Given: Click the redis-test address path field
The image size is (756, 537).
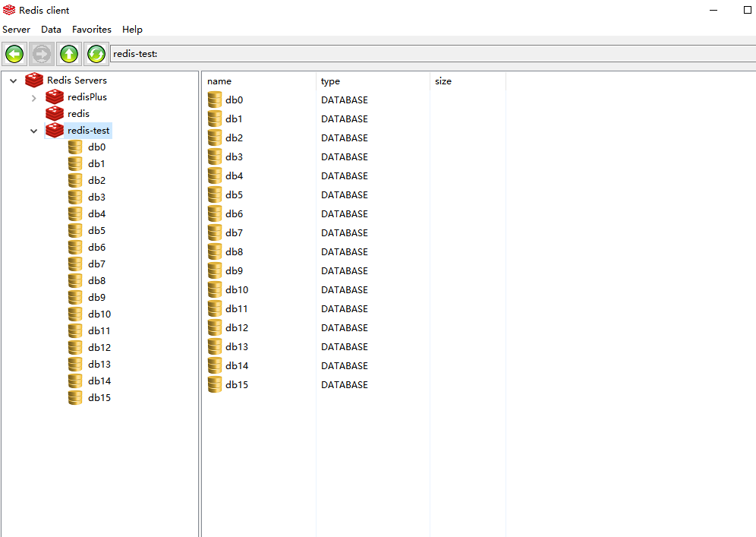Looking at the screenshot, I should 433,54.
